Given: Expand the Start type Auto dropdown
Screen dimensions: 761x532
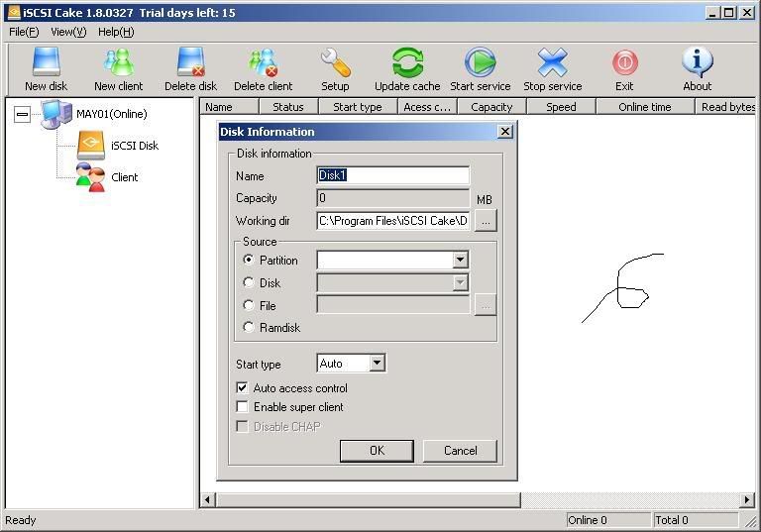Looking at the screenshot, I should (x=377, y=364).
